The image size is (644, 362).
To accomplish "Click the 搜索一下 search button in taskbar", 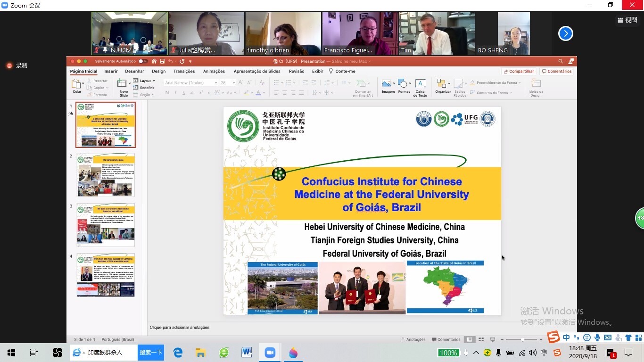I will [151, 353].
